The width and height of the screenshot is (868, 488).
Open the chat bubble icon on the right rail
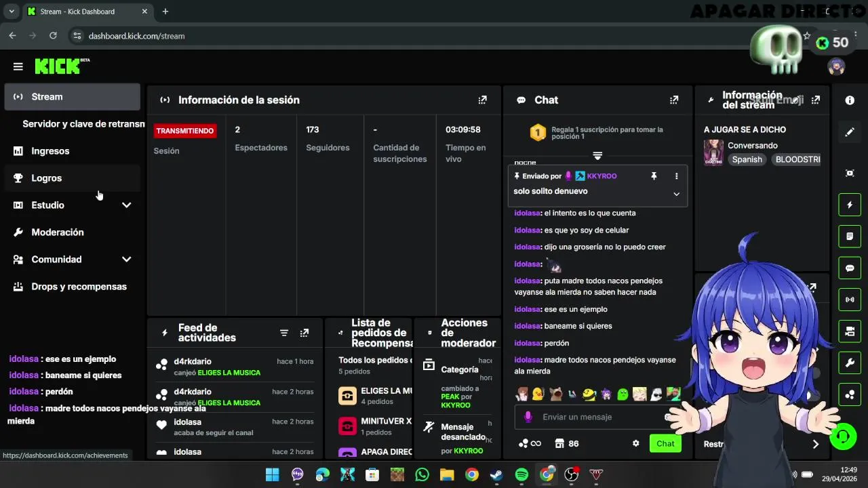(850, 268)
